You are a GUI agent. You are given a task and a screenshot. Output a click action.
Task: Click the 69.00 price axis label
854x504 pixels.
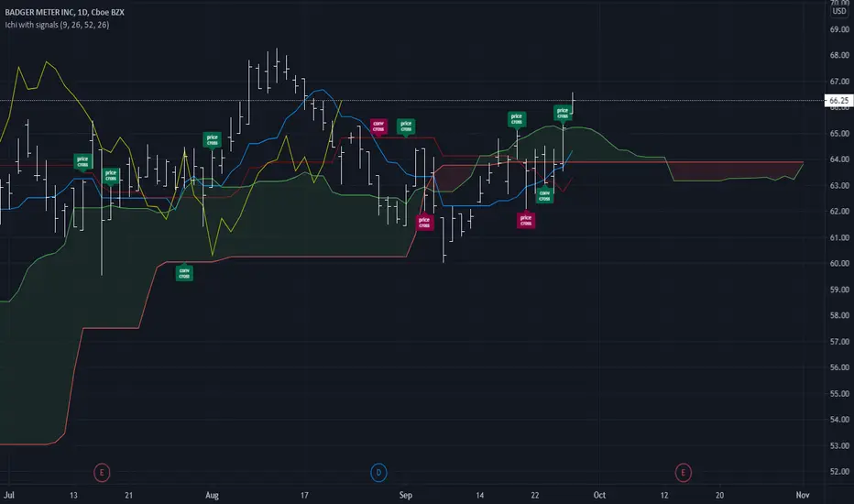839,29
